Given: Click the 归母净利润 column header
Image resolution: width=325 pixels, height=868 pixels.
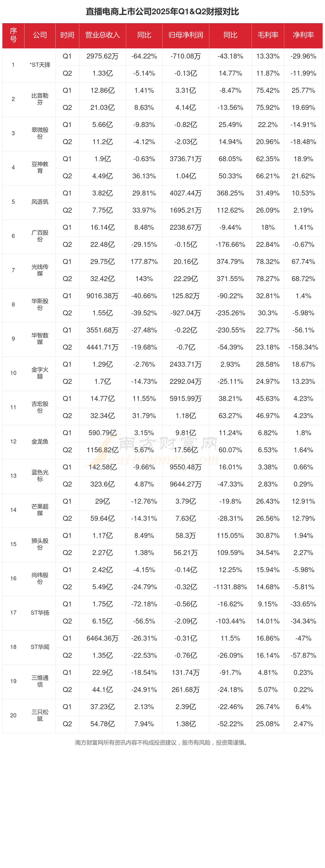Looking at the screenshot, I should [x=185, y=35].
